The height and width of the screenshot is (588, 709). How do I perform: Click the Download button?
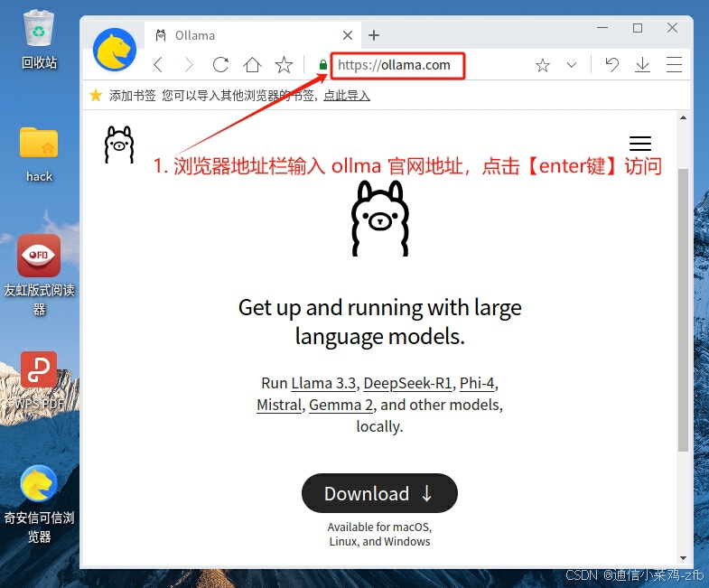click(x=379, y=493)
